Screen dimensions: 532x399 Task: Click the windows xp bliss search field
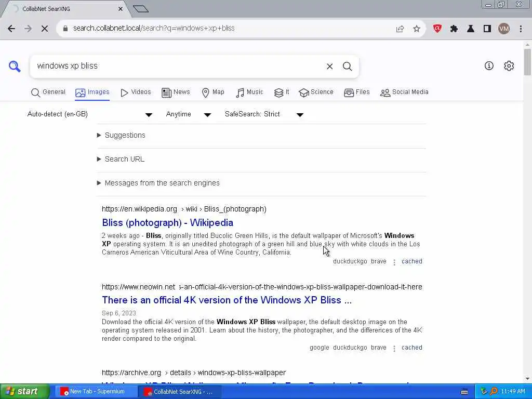coord(177,66)
